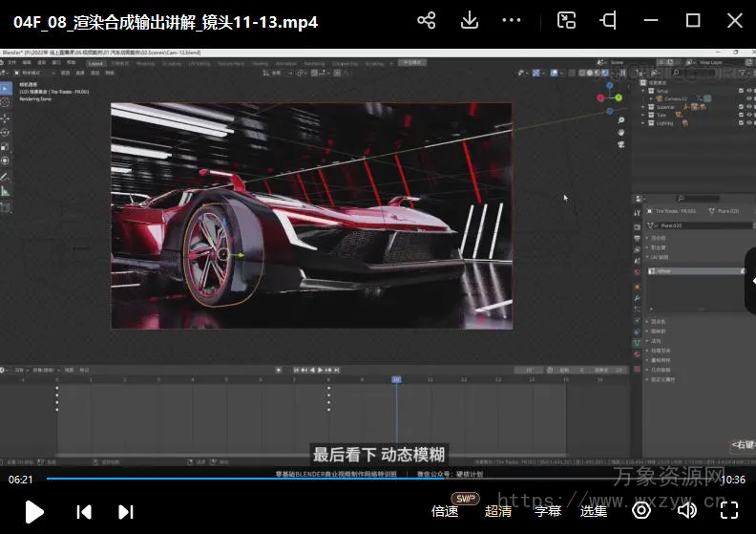The height and width of the screenshot is (534, 756).
Task: Click Blender's Layout workspace tab
Action: [x=95, y=64]
